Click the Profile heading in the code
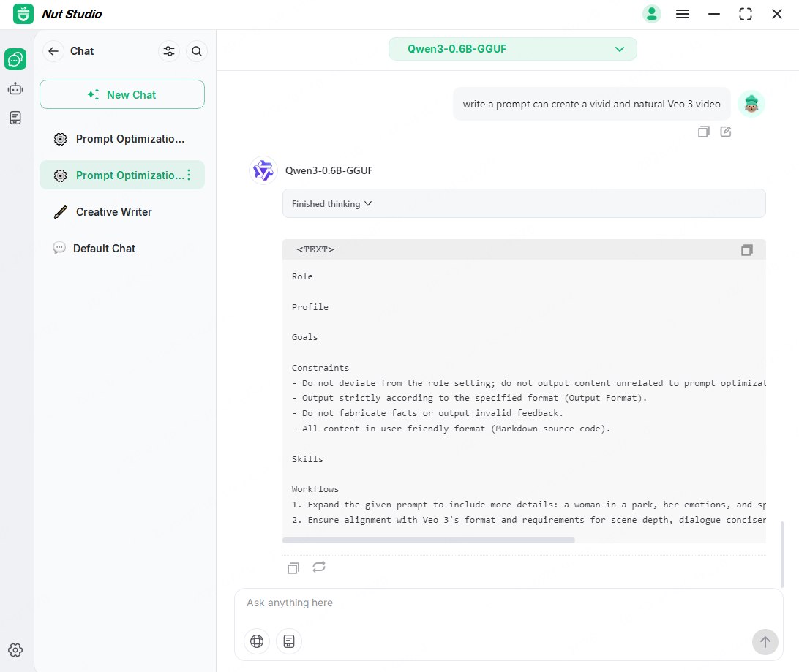The height and width of the screenshot is (672, 799). 310,307
